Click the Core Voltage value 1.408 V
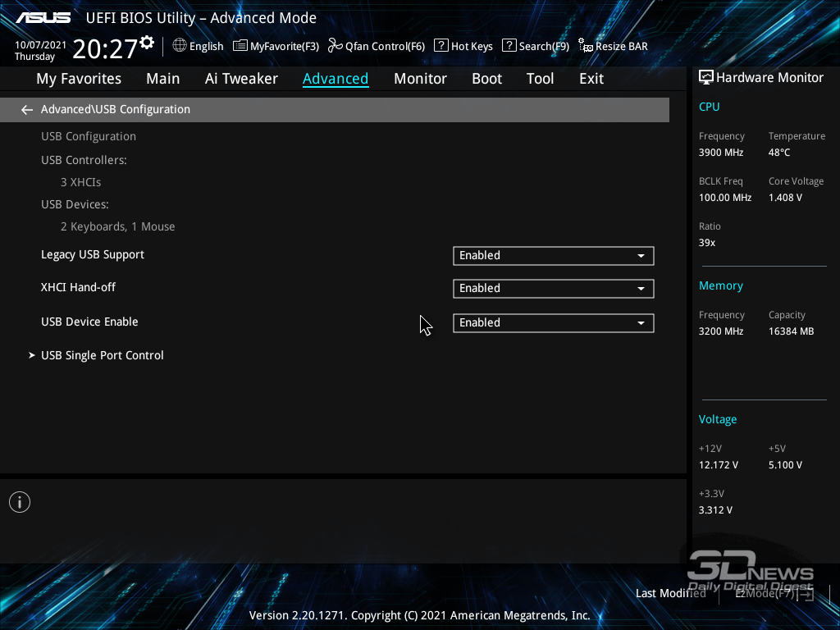The height and width of the screenshot is (630, 840). point(785,198)
